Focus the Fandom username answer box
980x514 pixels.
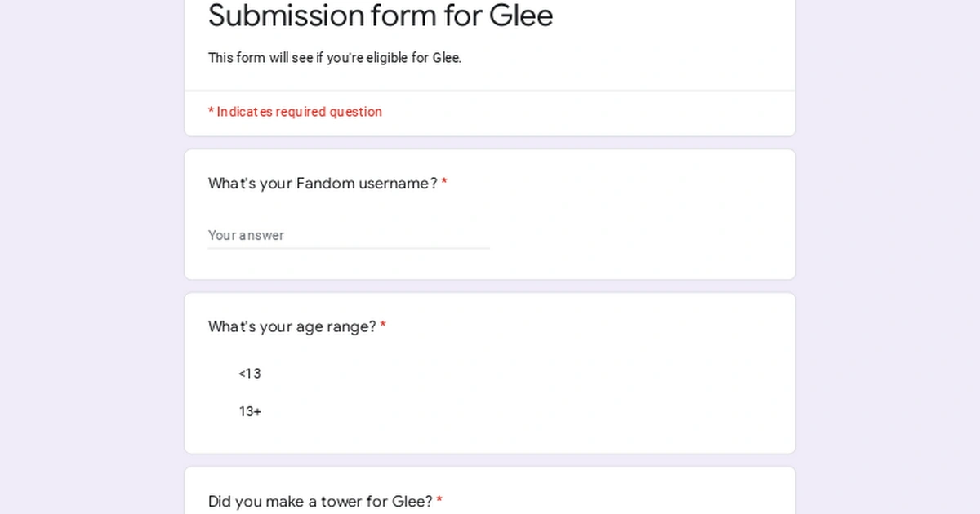[x=327, y=235]
